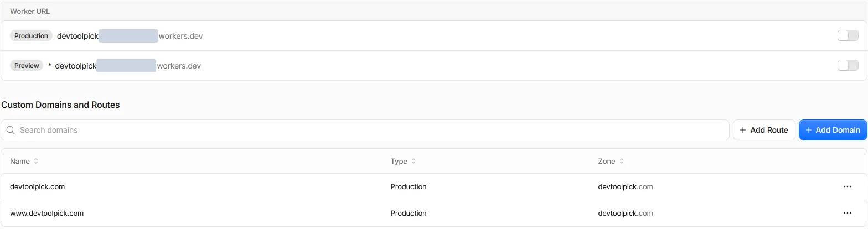
Task: Click the zone cell in the devtoolpick.com row
Action: pyautogui.click(x=626, y=187)
